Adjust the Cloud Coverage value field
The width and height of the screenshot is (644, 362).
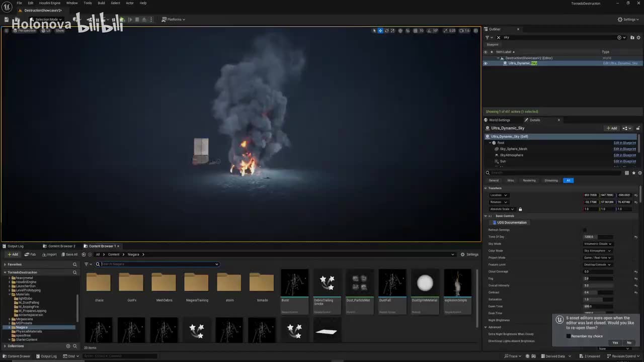[598, 271]
